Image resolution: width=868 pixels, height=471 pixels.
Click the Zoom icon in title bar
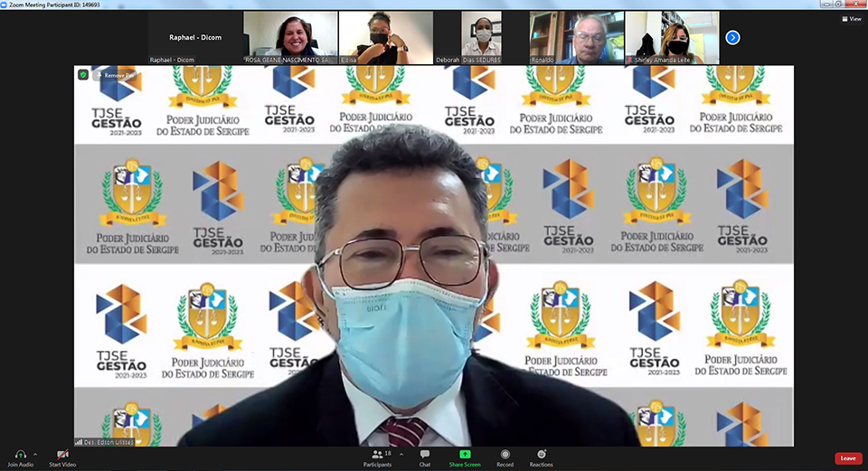pos(5,5)
